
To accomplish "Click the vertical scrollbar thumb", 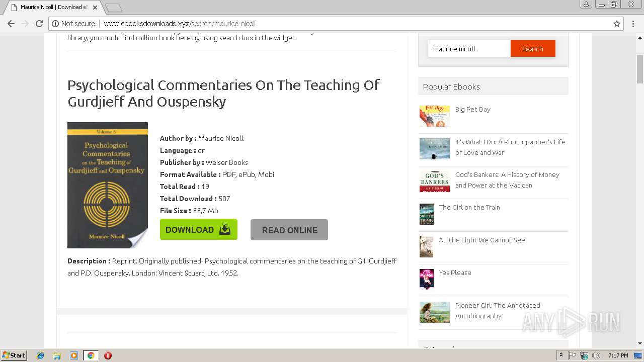I will tap(640, 69).
